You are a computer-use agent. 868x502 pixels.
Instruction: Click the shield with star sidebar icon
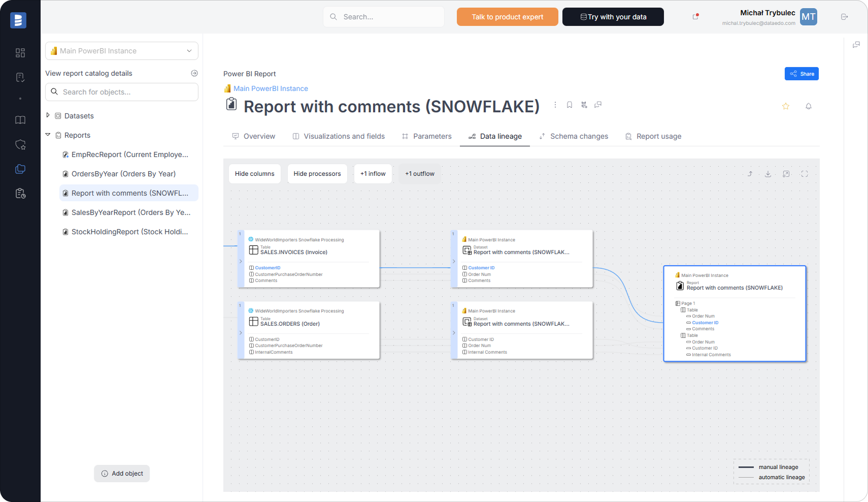point(20,145)
